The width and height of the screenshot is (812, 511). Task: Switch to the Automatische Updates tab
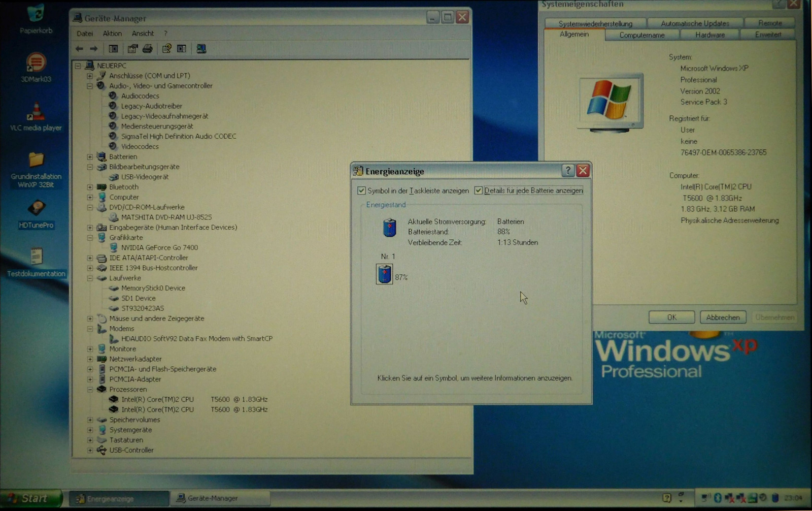click(x=695, y=23)
